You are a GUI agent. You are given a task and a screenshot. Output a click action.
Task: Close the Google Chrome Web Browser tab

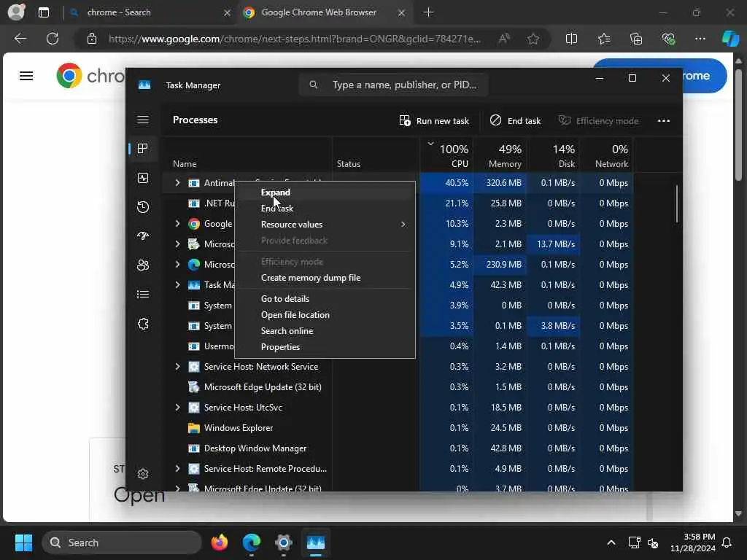pyautogui.click(x=401, y=13)
